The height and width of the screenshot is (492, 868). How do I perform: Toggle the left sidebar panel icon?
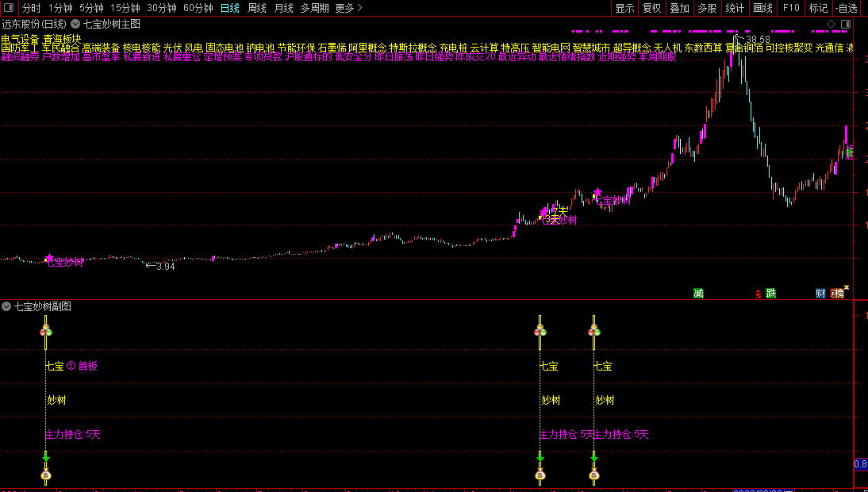point(8,8)
